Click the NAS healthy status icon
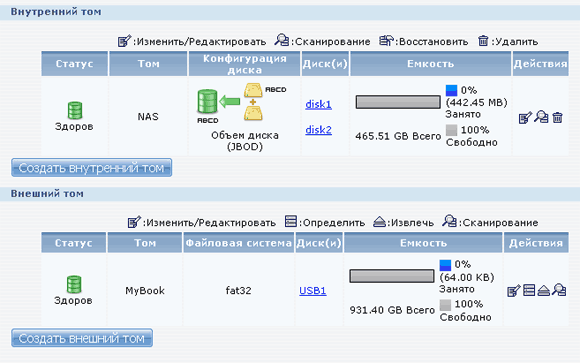 click(x=75, y=110)
